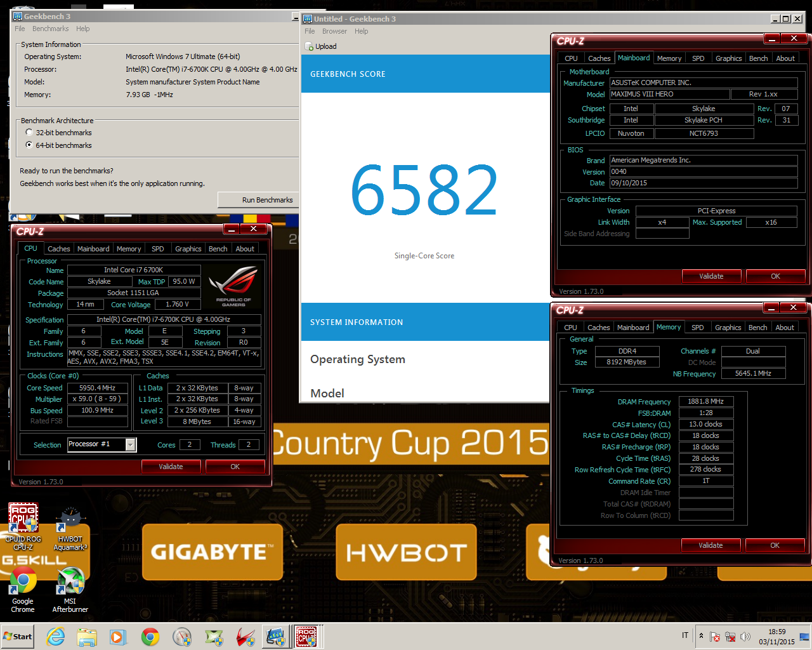This screenshot has width=812, height=650.
Task: Open the IT language indicator in the taskbar
Action: (x=685, y=635)
